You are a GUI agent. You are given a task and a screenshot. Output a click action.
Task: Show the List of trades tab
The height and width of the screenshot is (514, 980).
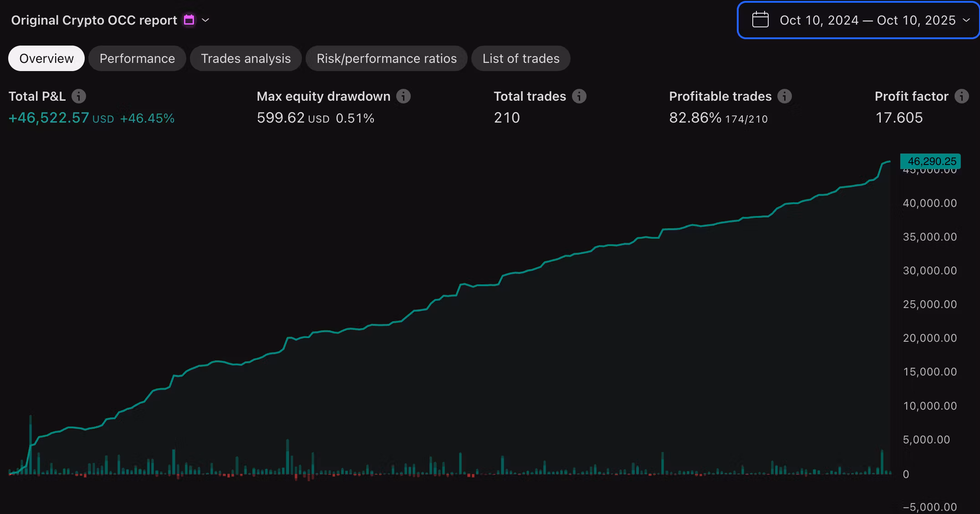coord(521,58)
